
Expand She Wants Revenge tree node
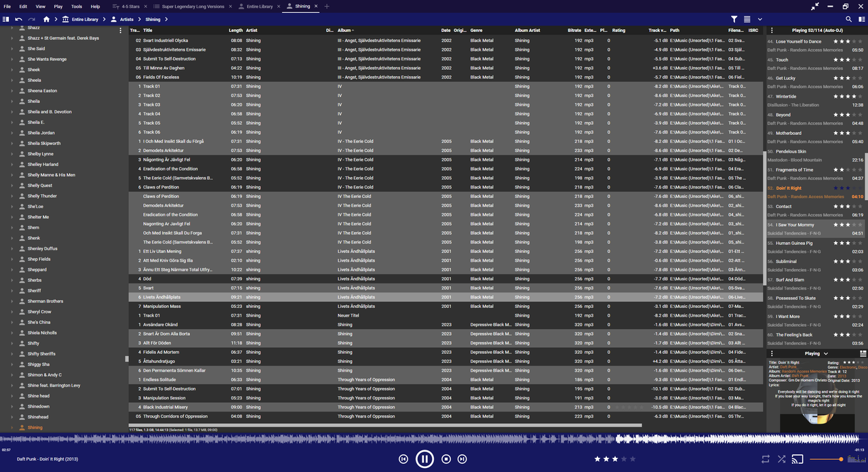coord(12,59)
